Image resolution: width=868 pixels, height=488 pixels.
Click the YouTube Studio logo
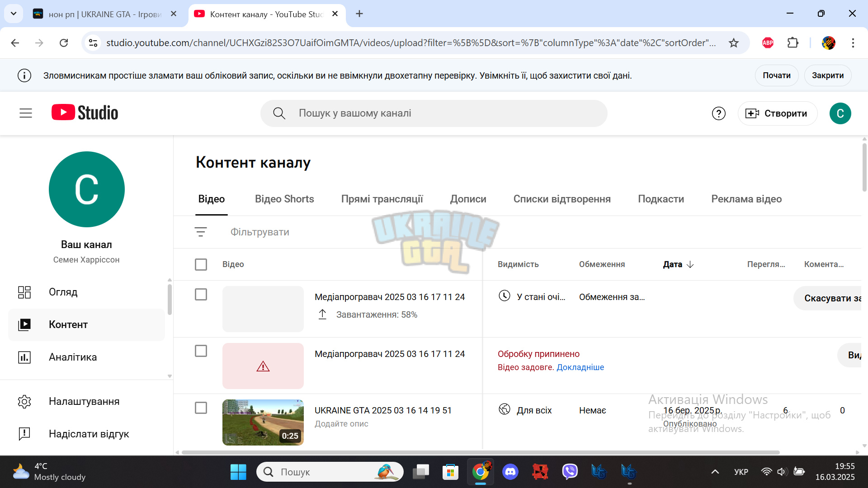pos(85,113)
